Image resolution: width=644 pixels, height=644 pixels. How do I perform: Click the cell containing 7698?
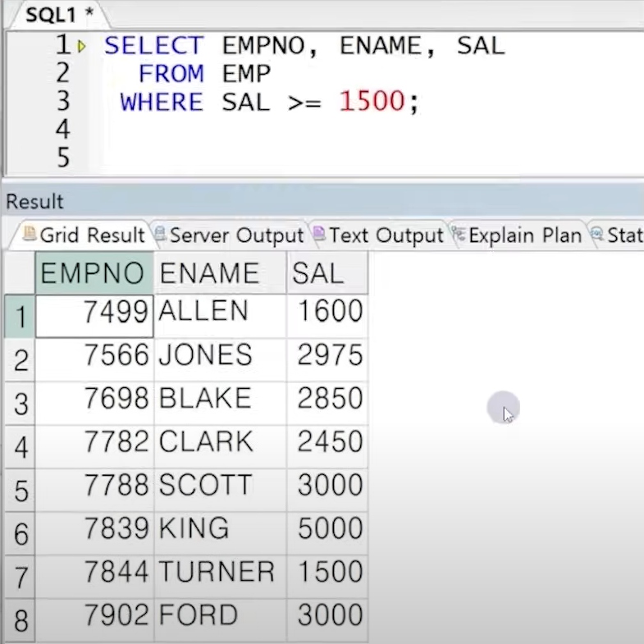(x=94, y=404)
